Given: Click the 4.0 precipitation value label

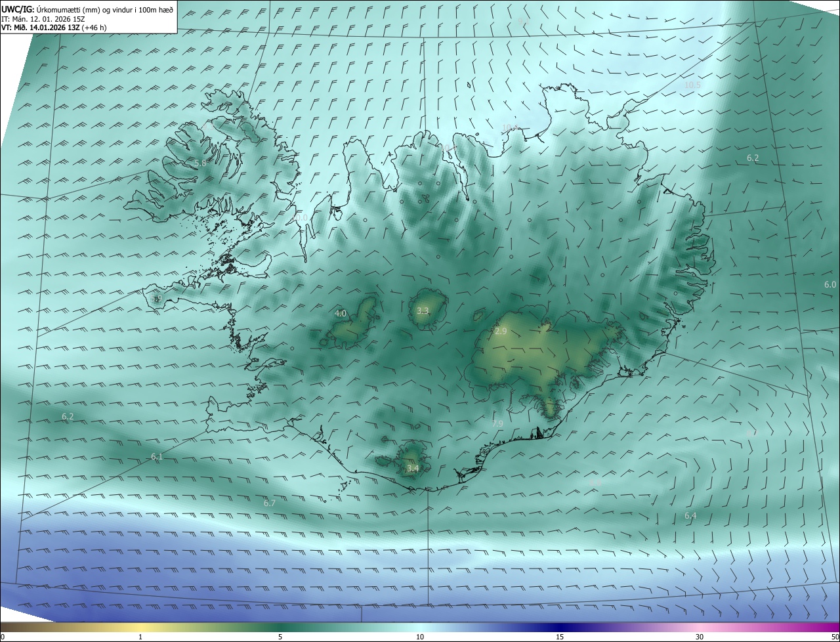Looking at the screenshot, I should pyautogui.click(x=341, y=314).
